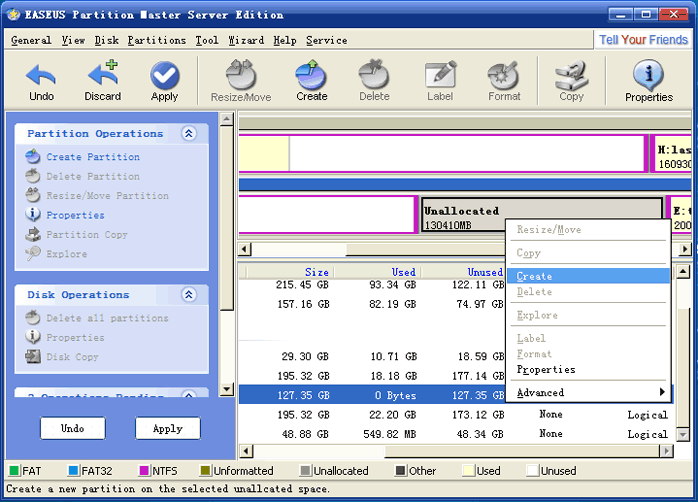Open the Wizard menu

click(246, 40)
